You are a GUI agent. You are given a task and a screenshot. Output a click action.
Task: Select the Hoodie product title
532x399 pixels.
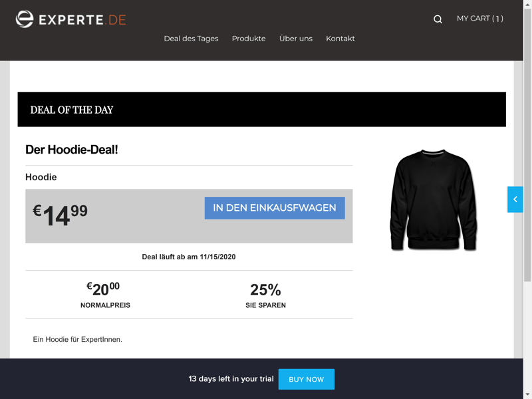click(x=41, y=177)
